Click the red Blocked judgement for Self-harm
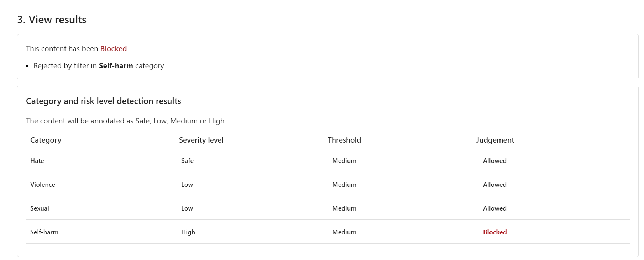This screenshot has height=260, width=644. coord(495,232)
